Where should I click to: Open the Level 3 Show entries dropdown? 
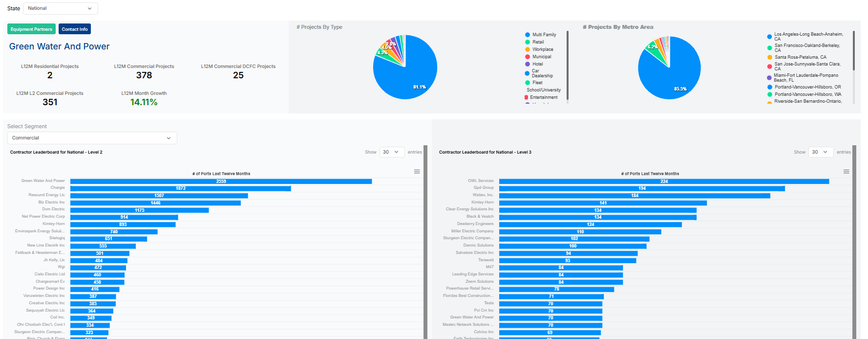point(821,152)
